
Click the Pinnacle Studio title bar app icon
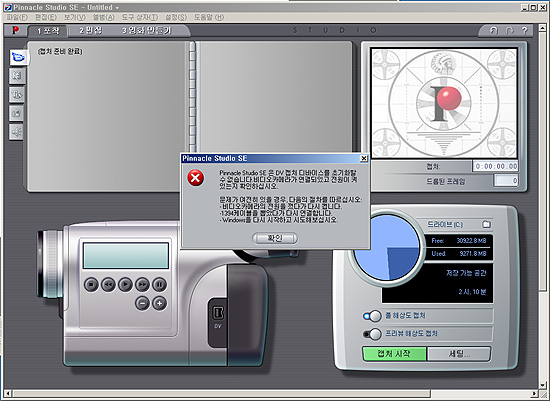pyautogui.click(x=8, y=7)
